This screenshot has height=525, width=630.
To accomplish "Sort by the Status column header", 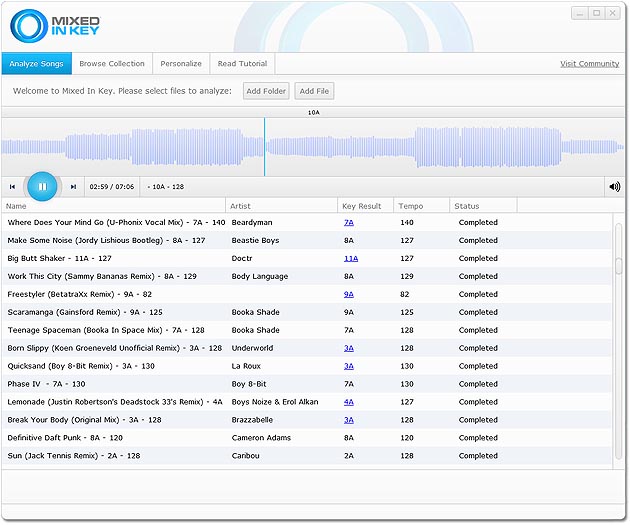I will (x=483, y=206).
